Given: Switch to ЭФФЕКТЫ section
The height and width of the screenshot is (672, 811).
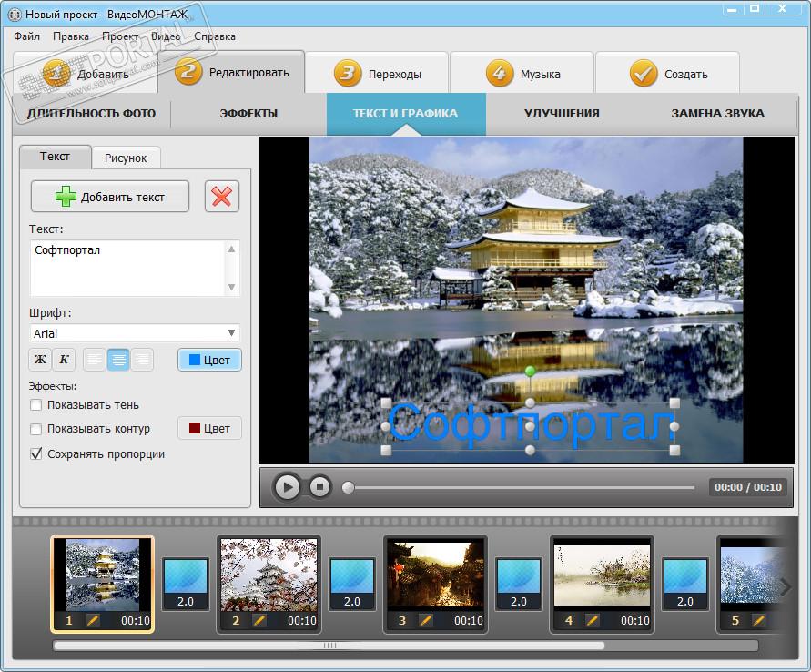Looking at the screenshot, I should [248, 113].
